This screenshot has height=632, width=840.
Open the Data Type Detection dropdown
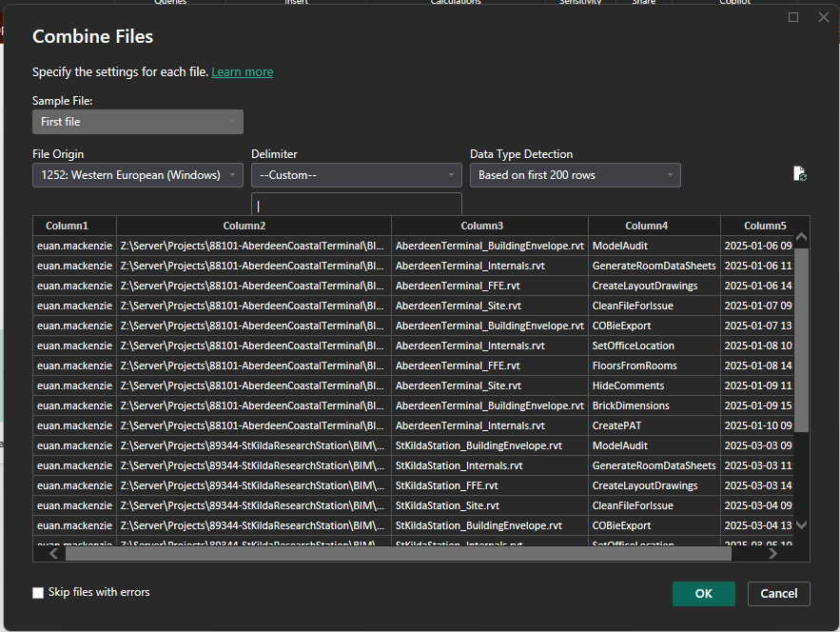coord(575,175)
